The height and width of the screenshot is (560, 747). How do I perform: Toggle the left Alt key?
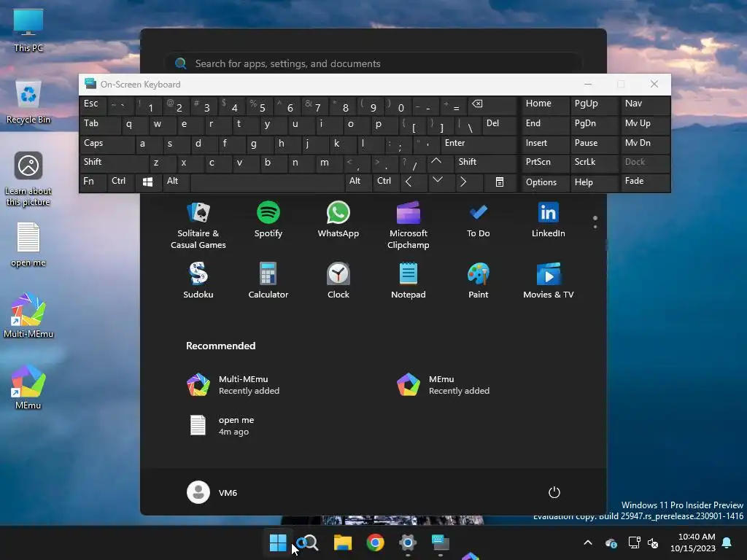pos(176,182)
